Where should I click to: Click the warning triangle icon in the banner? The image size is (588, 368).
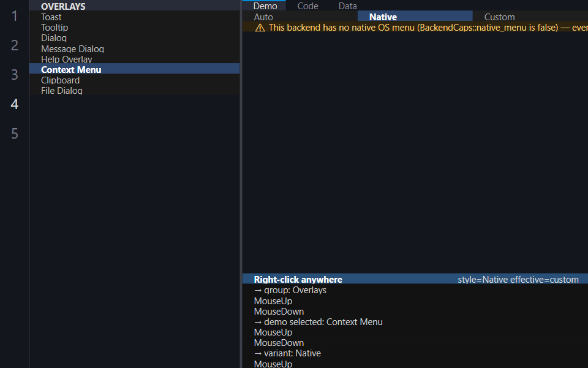(x=260, y=28)
